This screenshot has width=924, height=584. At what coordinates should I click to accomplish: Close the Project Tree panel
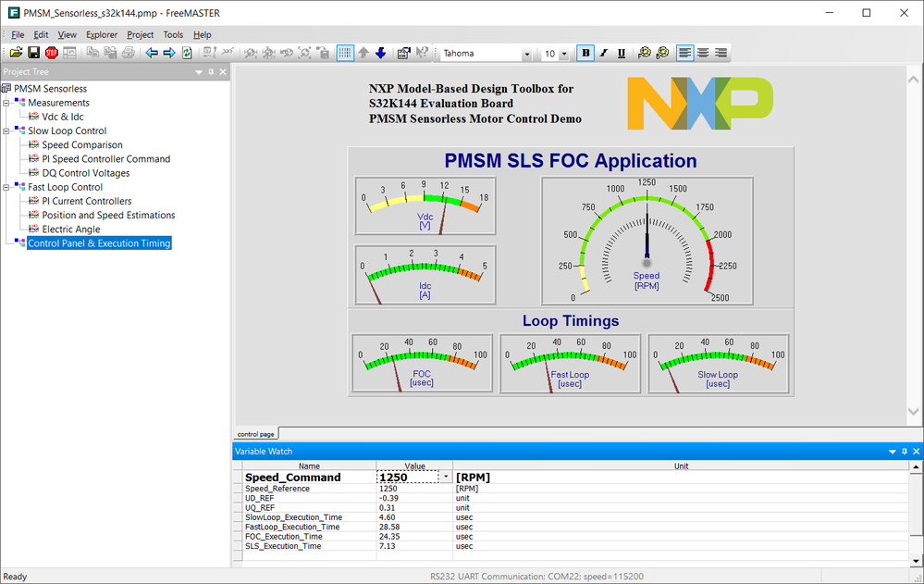click(x=223, y=72)
